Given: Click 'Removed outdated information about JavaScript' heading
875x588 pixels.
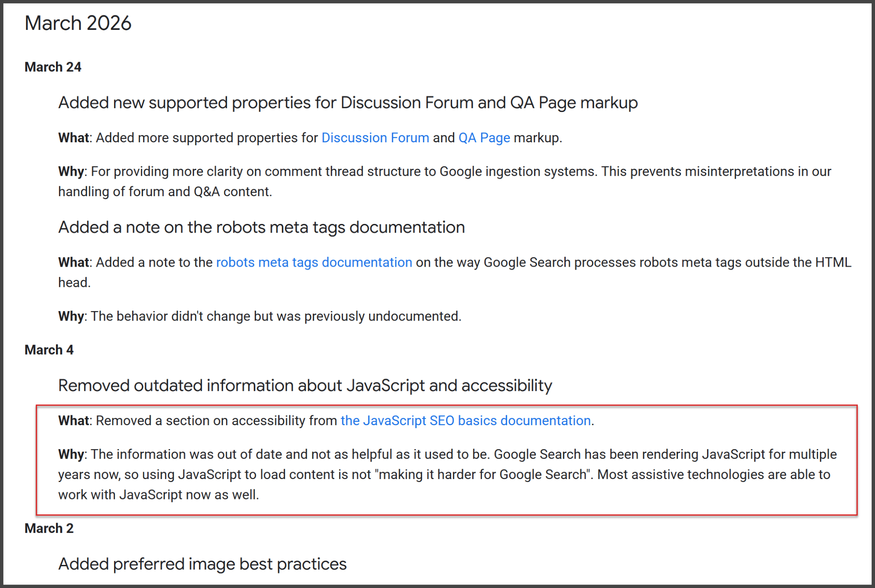Looking at the screenshot, I should point(305,385).
